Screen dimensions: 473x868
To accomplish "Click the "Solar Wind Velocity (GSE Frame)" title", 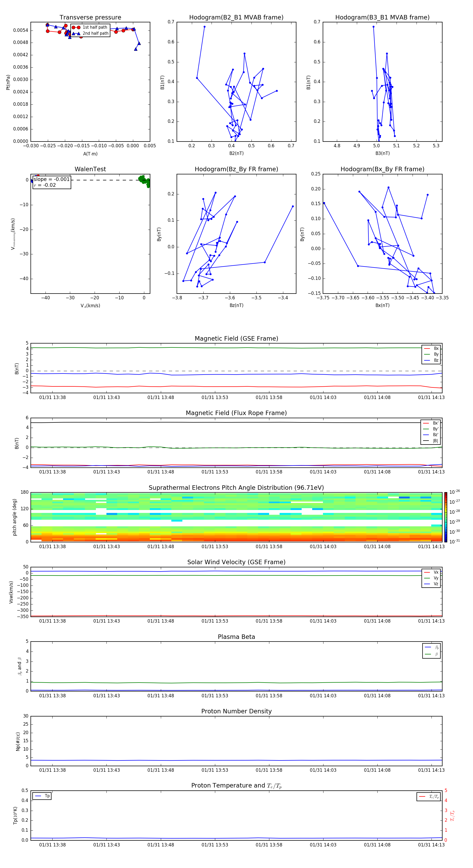I will [236, 562].
